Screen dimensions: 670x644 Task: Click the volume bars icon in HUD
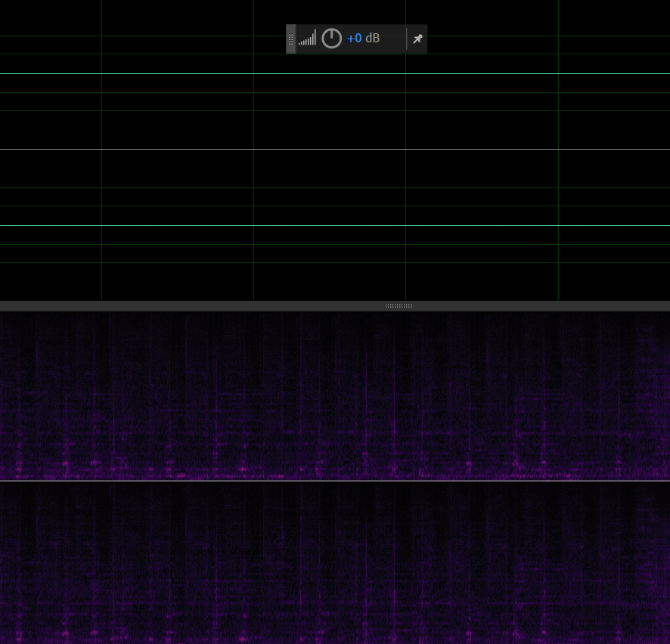[x=307, y=38]
